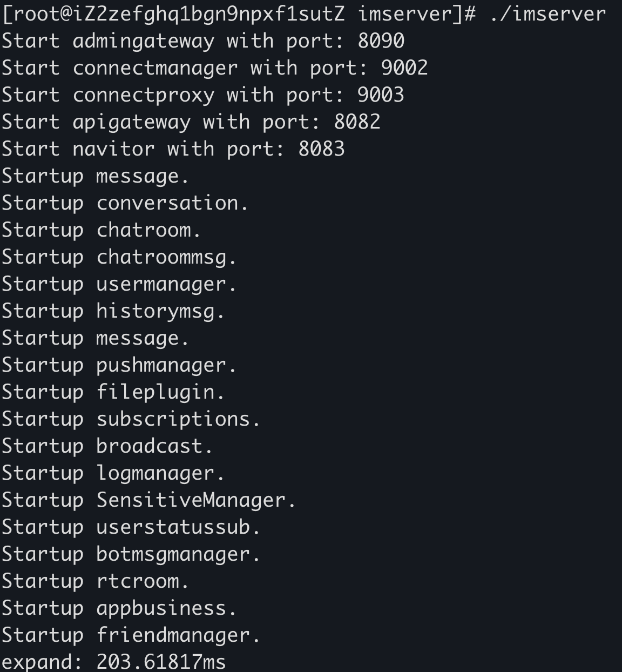Click the admingateway port number 8090

pyautogui.click(x=381, y=41)
